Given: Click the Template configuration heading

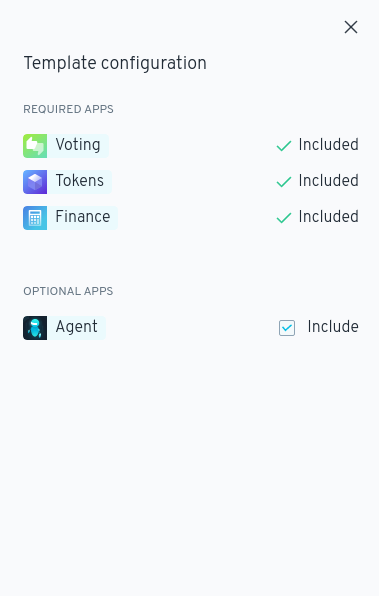Looking at the screenshot, I should tap(115, 63).
